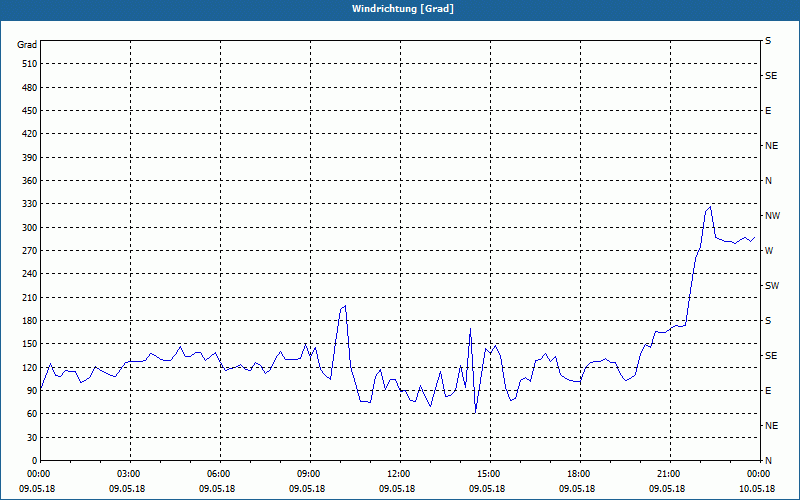The image size is (800, 500).
Task: Click the 120 degree axis label
Action: click(x=30, y=367)
